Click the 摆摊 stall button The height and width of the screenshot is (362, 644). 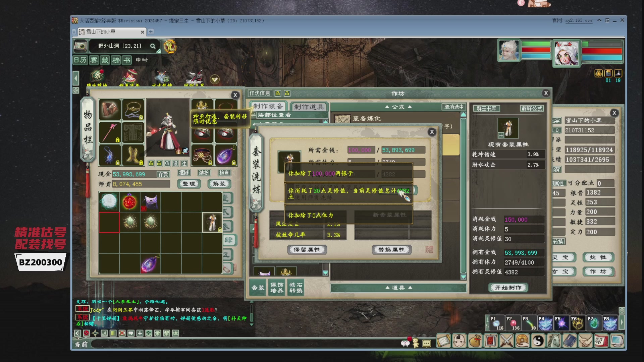(184, 173)
